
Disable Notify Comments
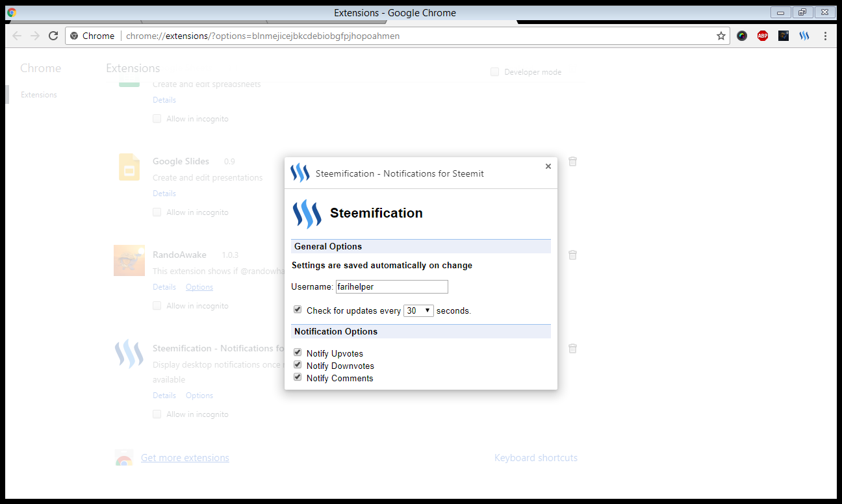point(298,377)
